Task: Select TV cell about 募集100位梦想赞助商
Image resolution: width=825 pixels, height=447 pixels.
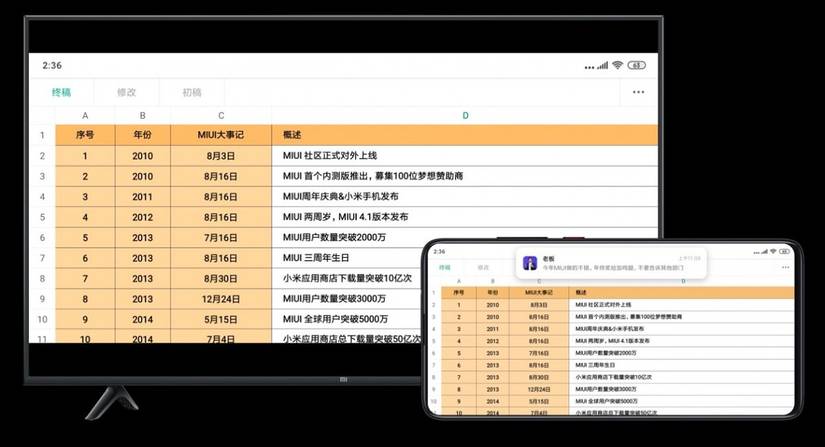Action: pos(465,176)
